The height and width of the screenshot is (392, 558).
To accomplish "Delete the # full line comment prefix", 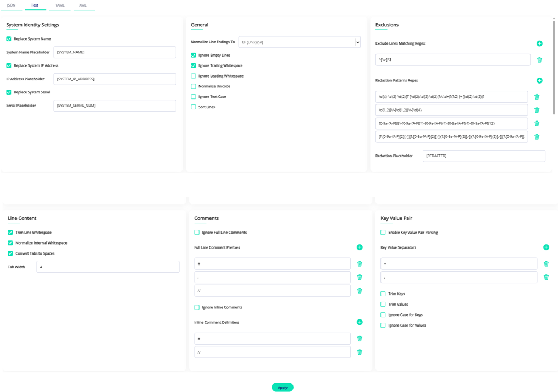I will tap(360, 264).
